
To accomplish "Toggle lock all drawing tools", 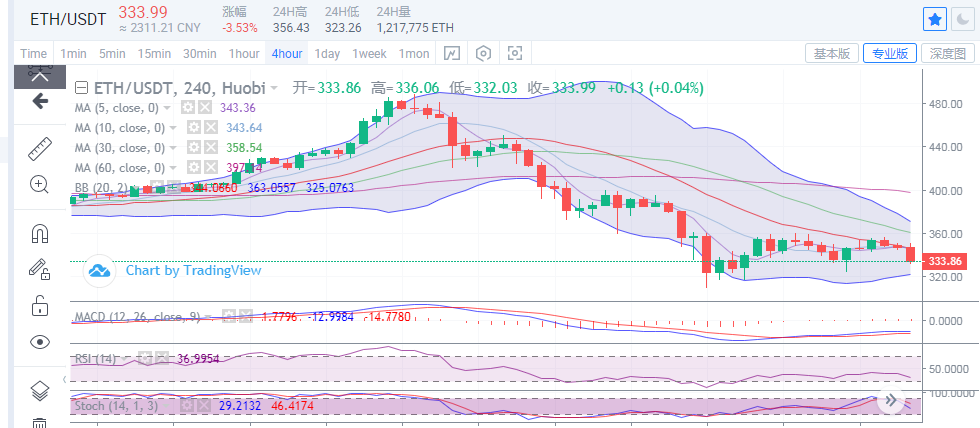I will pos(40,304).
